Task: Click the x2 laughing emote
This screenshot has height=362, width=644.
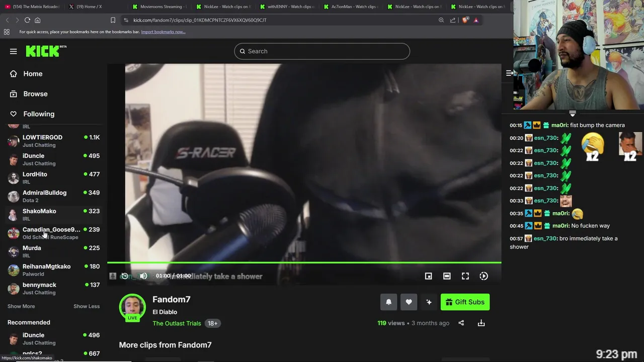Action: (x=593, y=146)
